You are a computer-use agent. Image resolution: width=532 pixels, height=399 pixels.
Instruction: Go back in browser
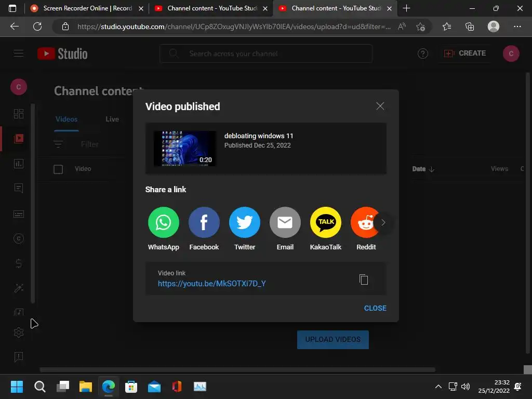(14, 26)
